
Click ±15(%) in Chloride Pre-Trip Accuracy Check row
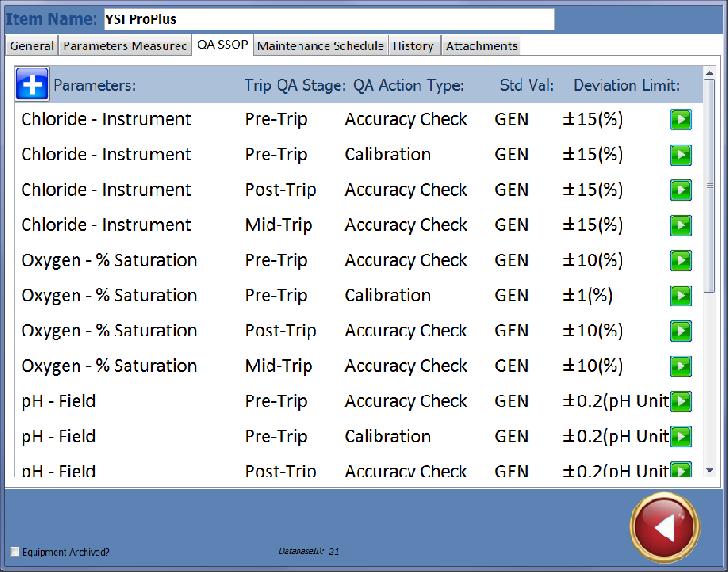[x=592, y=119]
